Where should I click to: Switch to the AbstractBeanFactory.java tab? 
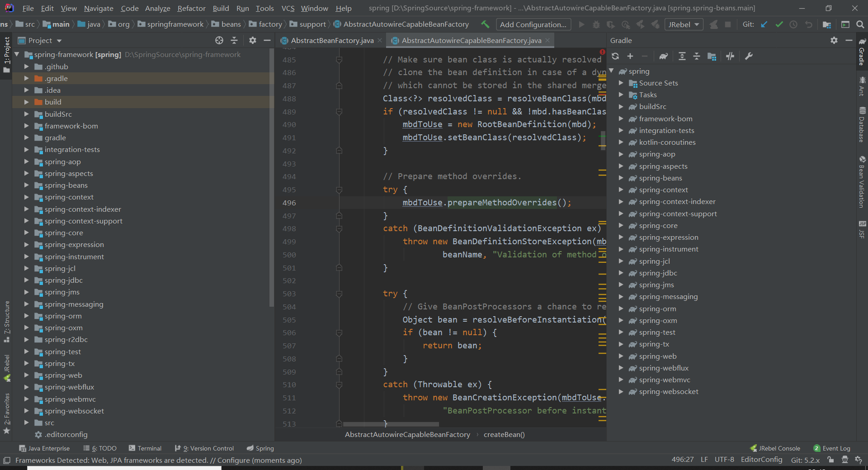click(x=332, y=40)
